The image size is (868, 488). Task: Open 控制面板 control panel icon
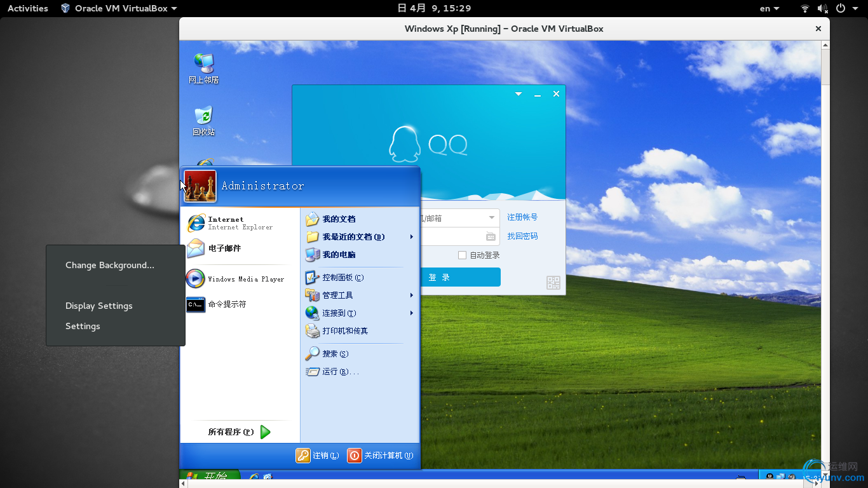(x=312, y=278)
